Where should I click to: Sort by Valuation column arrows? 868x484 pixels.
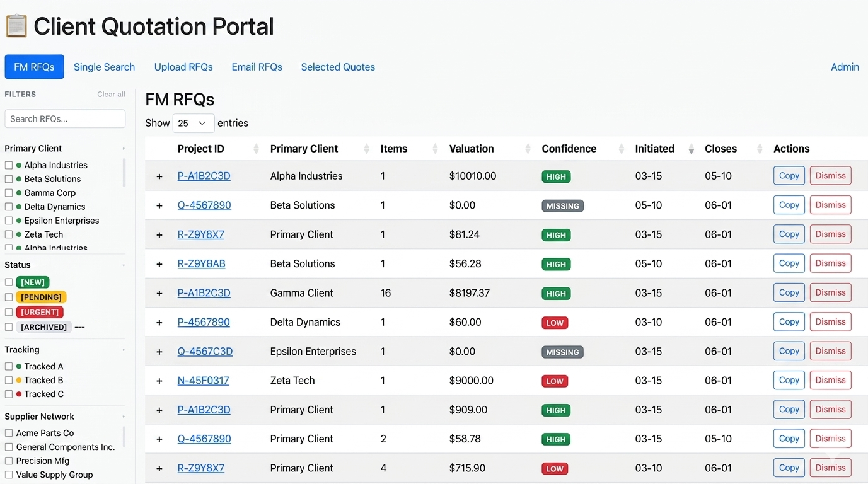(528, 149)
